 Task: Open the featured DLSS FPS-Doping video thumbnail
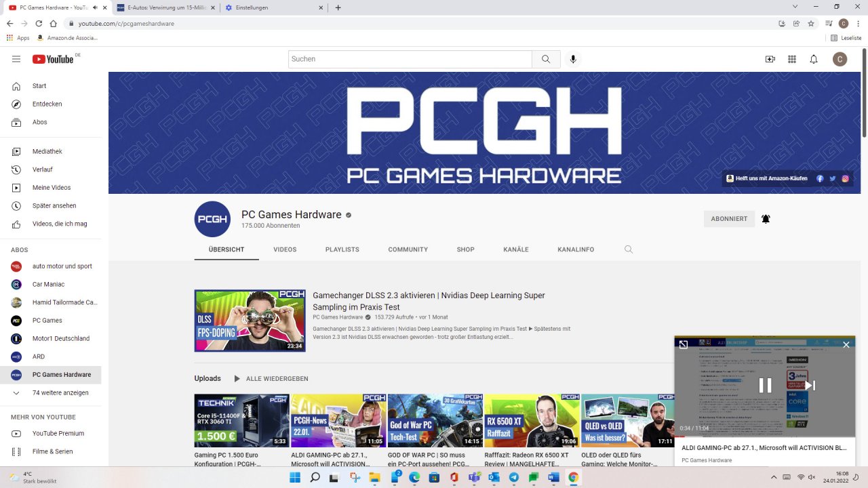250,321
